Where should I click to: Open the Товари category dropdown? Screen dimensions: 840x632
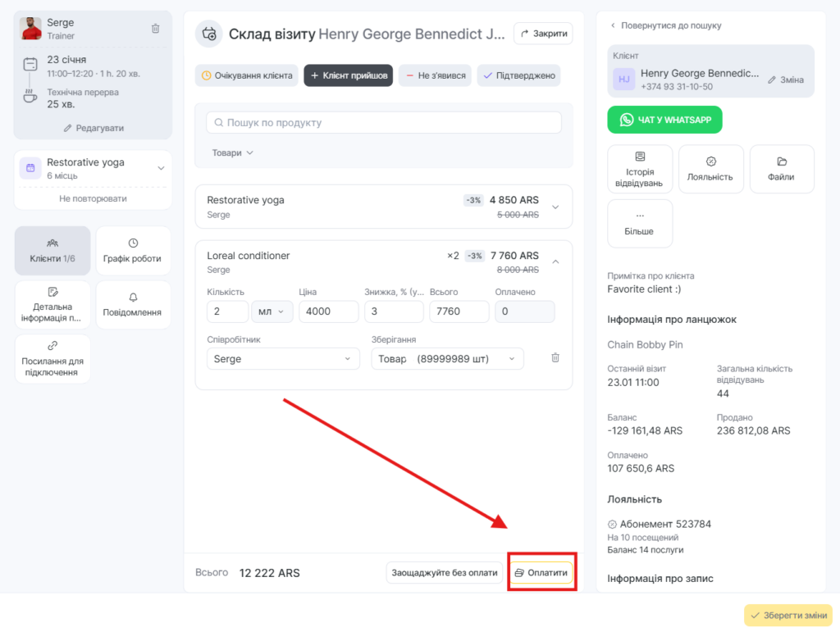pyautogui.click(x=233, y=152)
